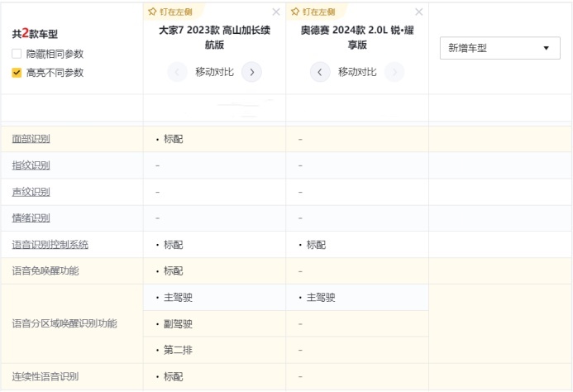Remove 大家7 2023款 from comparison

point(276,12)
